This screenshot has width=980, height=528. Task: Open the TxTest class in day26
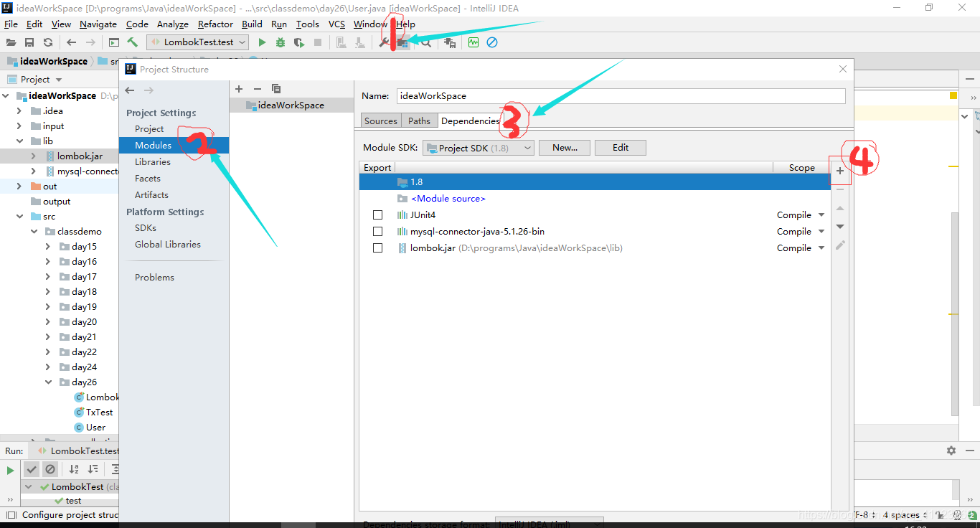click(99, 412)
